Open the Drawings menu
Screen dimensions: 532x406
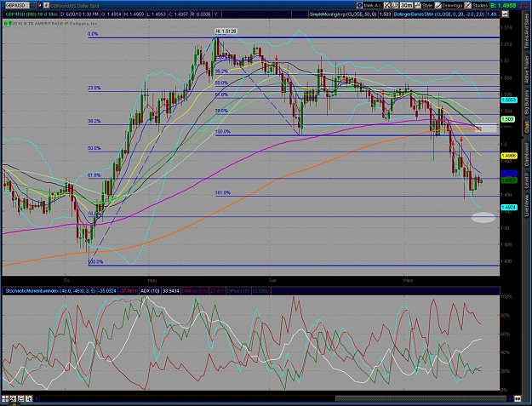449,5
